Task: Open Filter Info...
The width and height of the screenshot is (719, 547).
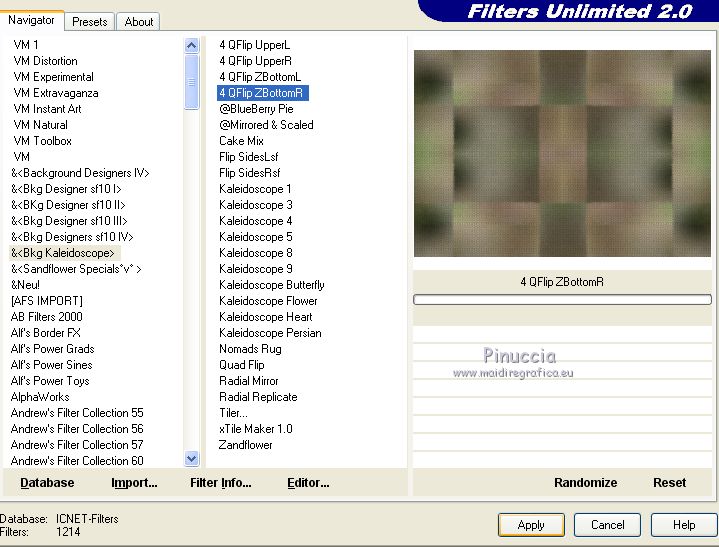Action: (221, 483)
